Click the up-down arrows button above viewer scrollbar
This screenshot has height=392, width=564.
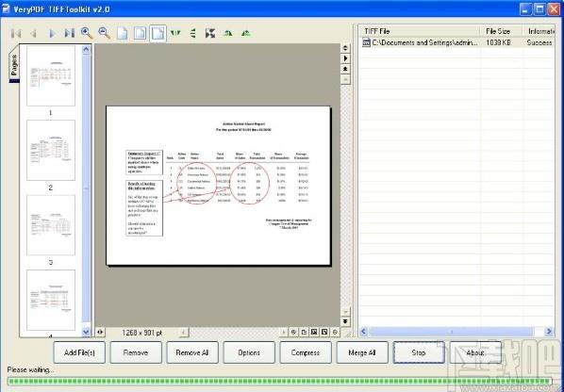[345, 48]
